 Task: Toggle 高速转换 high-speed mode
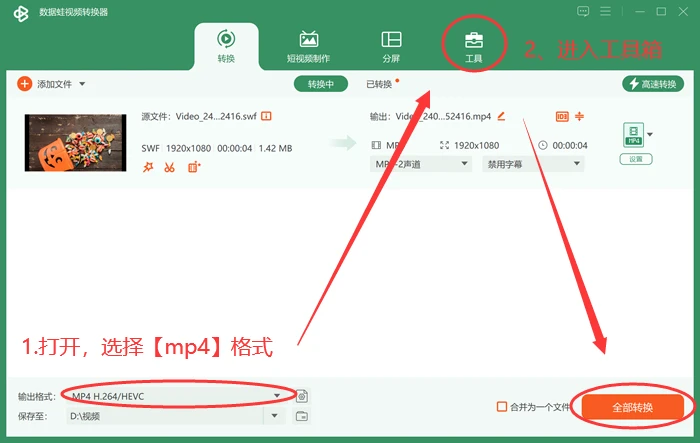coord(653,84)
